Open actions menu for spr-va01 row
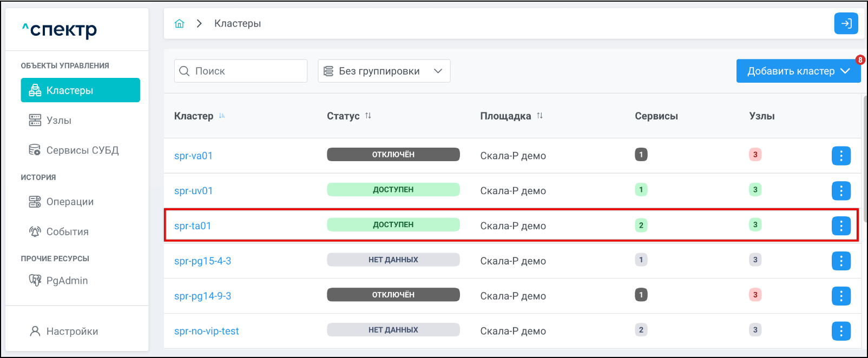The height and width of the screenshot is (358, 868). pyautogui.click(x=841, y=156)
